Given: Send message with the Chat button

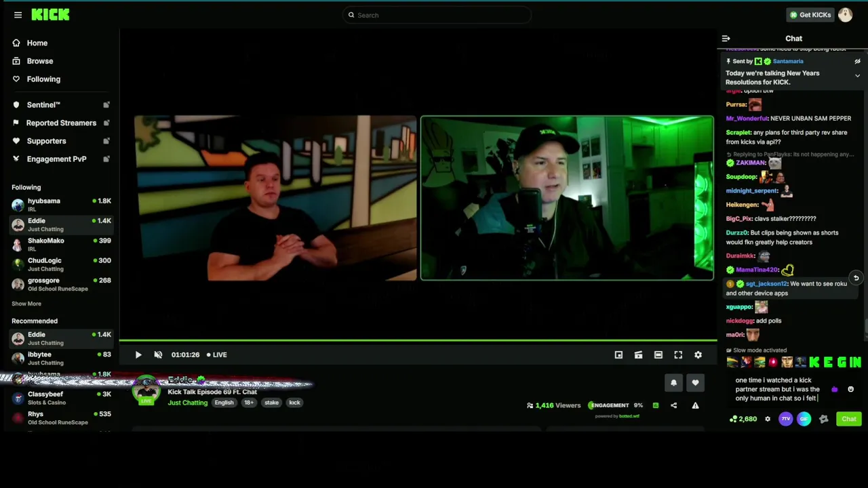Looking at the screenshot, I should coord(849,419).
